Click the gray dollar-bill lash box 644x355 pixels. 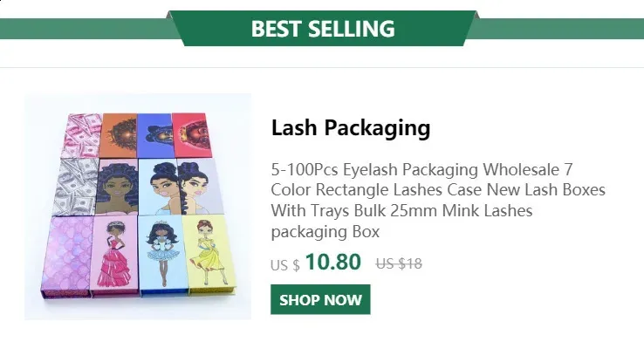pyautogui.click(x=76, y=187)
